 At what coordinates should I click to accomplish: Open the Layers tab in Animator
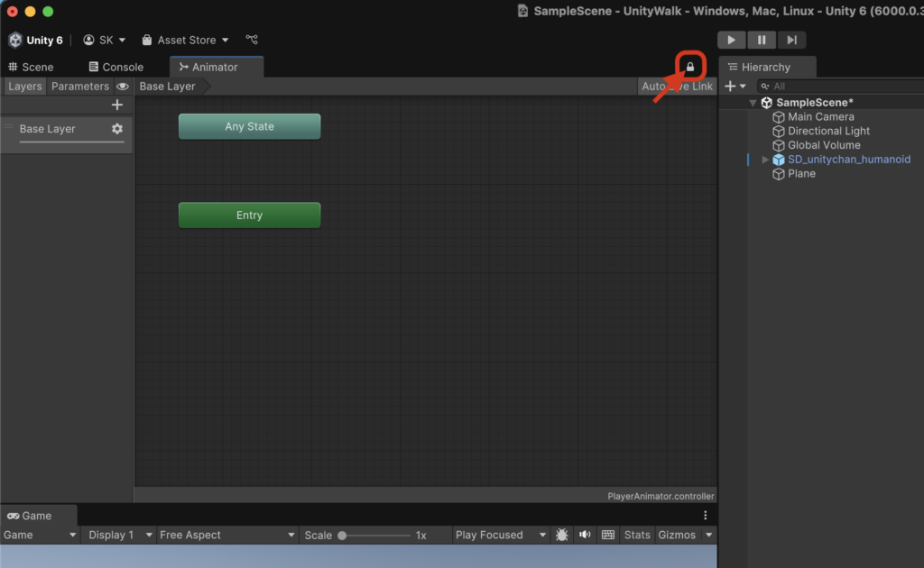(x=24, y=86)
